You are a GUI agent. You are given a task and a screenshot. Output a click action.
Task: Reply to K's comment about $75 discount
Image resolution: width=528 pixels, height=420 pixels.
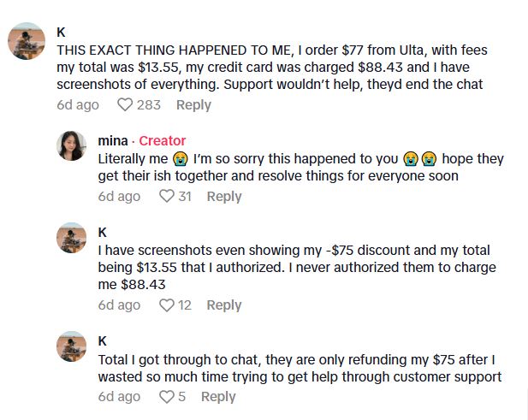coord(224,305)
